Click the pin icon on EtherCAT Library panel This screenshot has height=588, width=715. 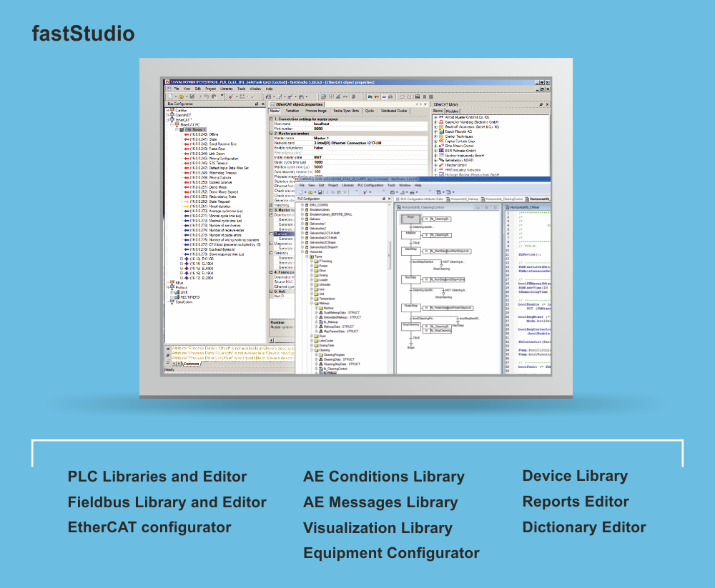[541, 104]
